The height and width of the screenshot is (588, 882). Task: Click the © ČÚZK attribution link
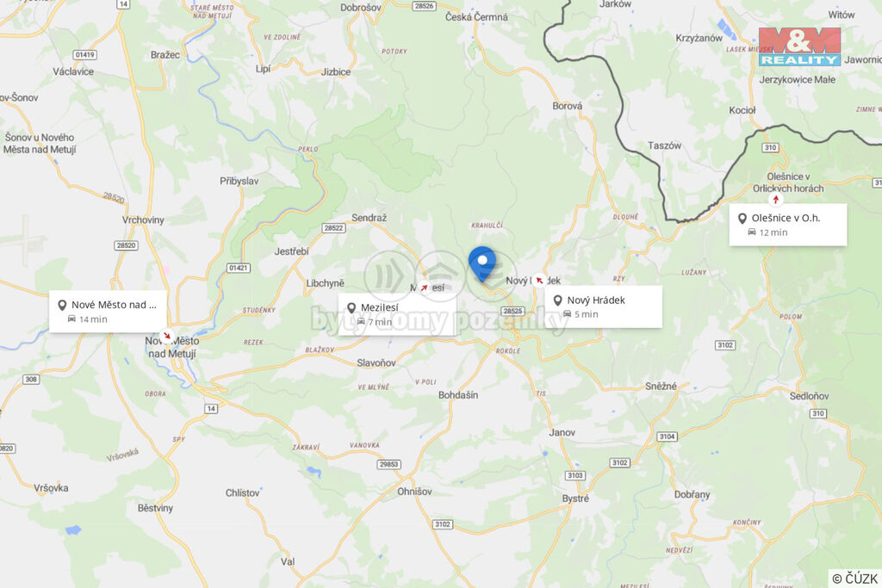point(854,579)
